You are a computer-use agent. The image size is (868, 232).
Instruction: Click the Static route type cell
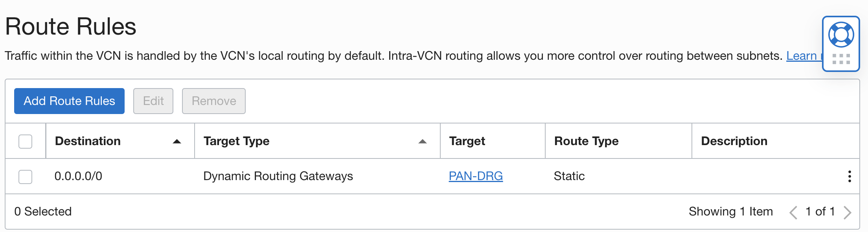pos(569,176)
